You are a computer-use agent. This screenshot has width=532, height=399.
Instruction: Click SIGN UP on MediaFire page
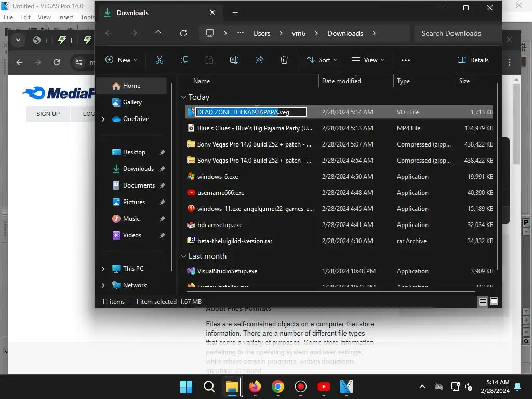48,114
